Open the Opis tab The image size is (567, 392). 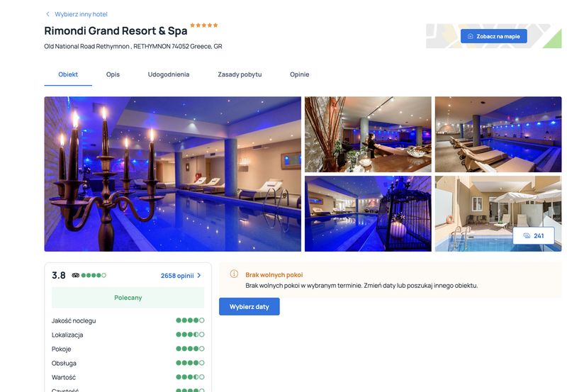pyautogui.click(x=113, y=74)
